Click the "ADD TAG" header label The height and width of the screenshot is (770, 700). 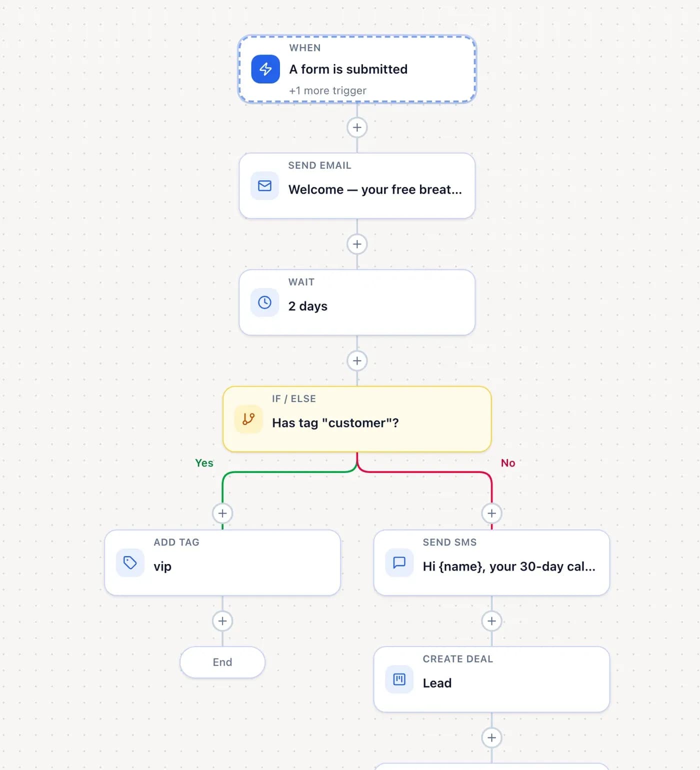pyautogui.click(x=176, y=542)
